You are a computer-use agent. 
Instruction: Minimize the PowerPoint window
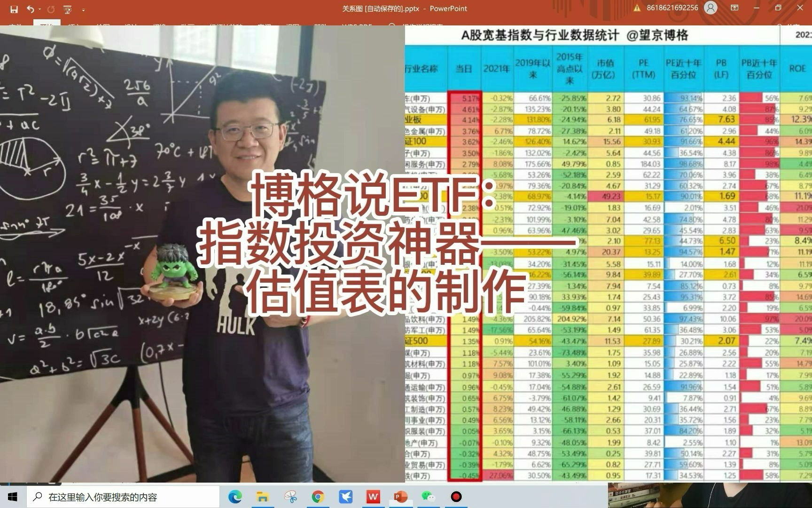(757, 8)
